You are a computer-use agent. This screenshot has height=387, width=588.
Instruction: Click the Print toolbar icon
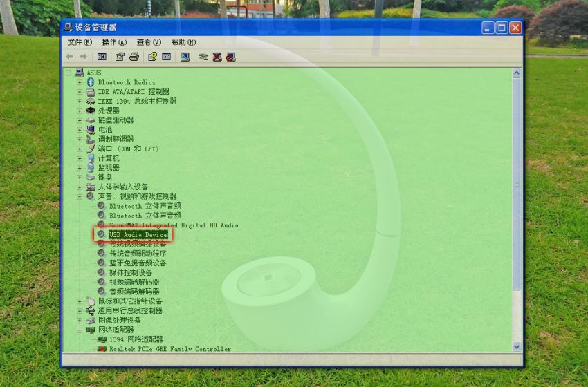pyautogui.click(x=134, y=57)
